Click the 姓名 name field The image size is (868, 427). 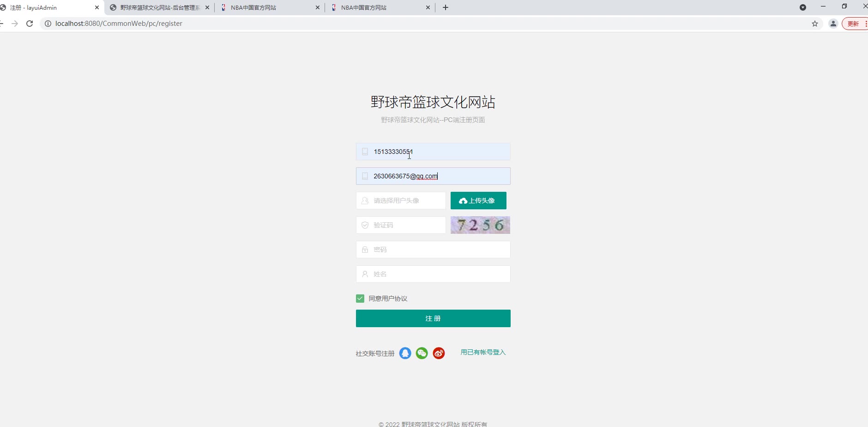click(433, 274)
